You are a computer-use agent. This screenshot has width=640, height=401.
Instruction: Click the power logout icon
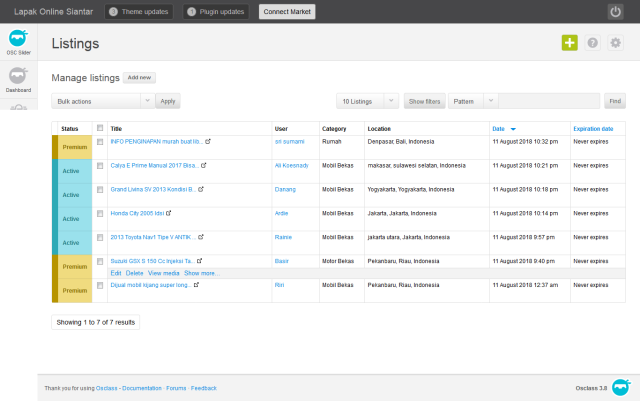point(615,12)
